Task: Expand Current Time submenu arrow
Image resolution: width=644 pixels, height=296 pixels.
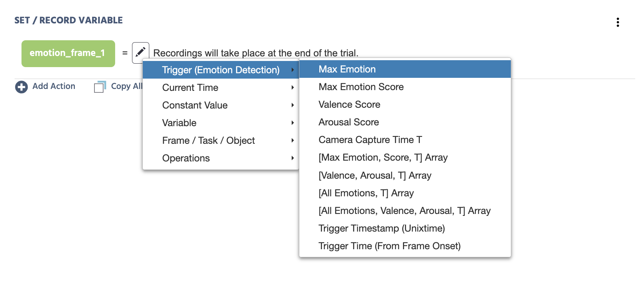Action: pyautogui.click(x=292, y=87)
